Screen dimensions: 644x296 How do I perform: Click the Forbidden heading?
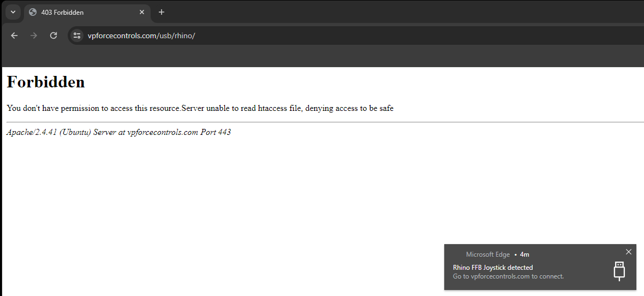coord(46,82)
